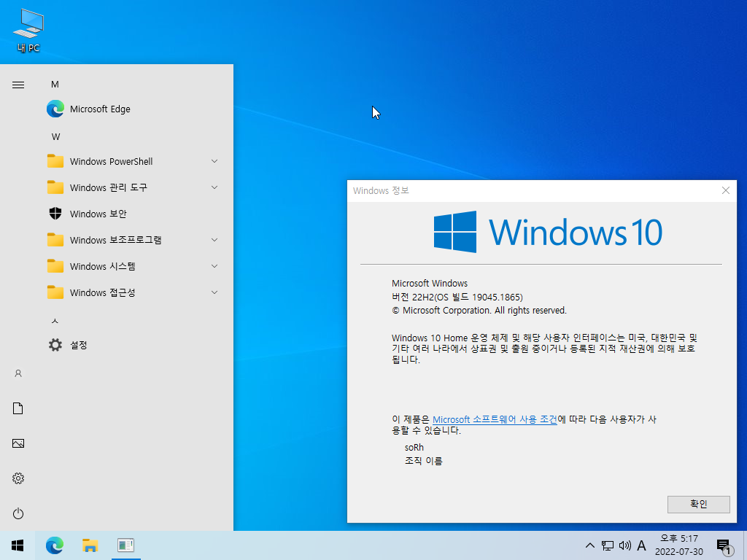This screenshot has width=747, height=560.
Task: Open the Windows 관리 도구 folder
Action: click(x=133, y=187)
